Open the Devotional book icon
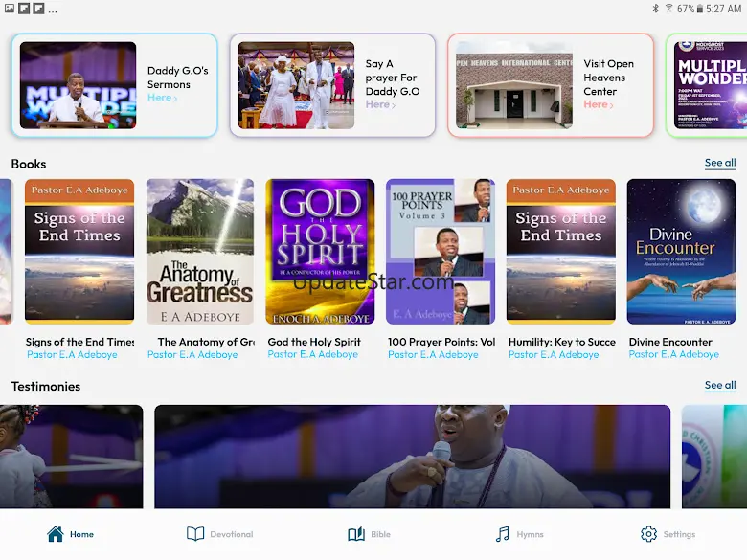The height and width of the screenshot is (560, 747). pyautogui.click(x=195, y=534)
